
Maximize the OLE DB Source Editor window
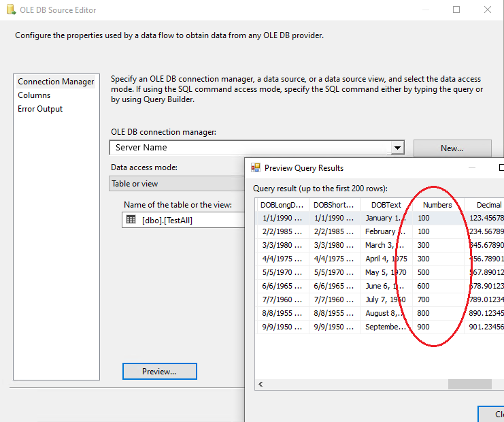tap(456, 10)
